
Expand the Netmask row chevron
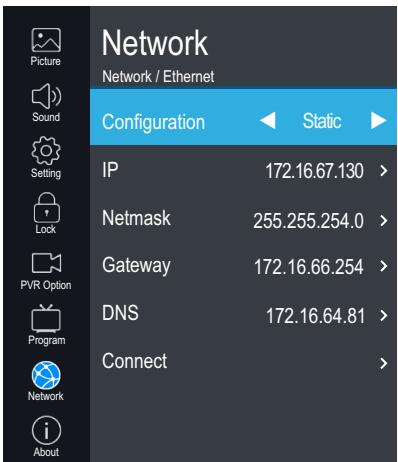coord(384,220)
